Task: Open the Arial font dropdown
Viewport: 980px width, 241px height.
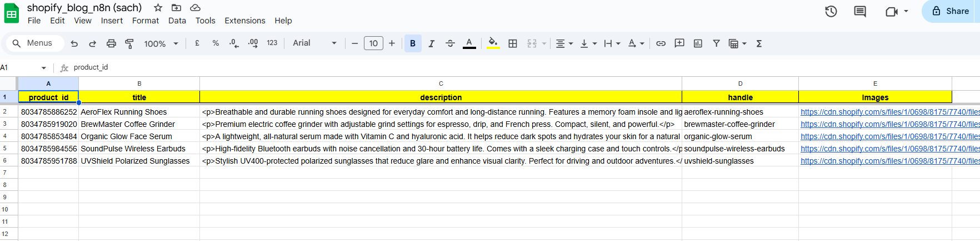Action: [x=314, y=43]
